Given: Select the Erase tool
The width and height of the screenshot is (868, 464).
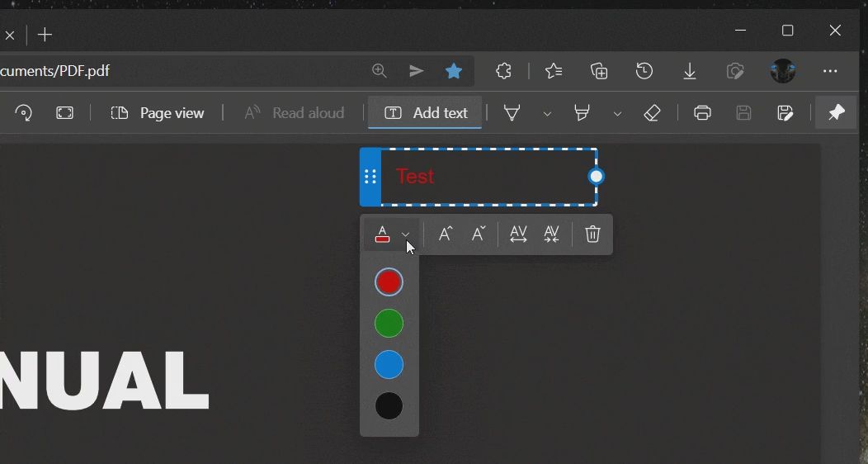Looking at the screenshot, I should pyautogui.click(x=652, y=113).
